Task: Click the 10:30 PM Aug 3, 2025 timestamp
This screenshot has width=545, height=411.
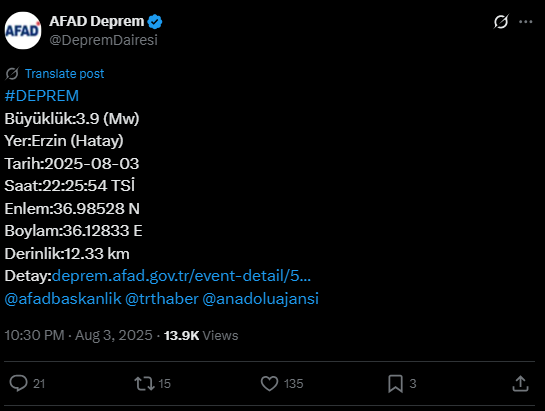Action: click(x=79, y=335)
